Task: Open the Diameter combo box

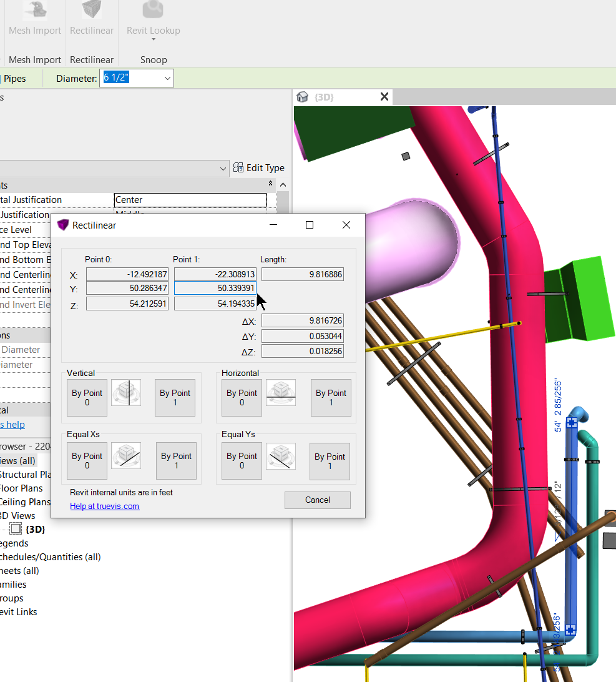Action: (x=167, y=78)
